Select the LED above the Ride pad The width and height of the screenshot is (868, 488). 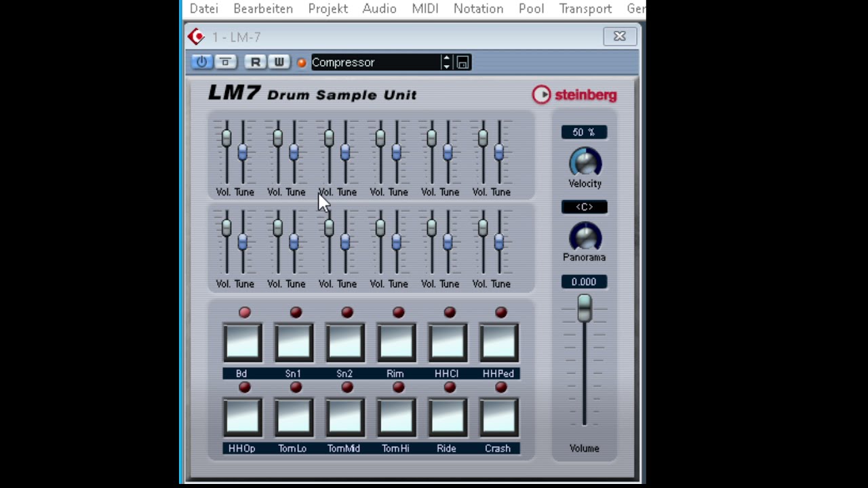(x=450, y=387)
